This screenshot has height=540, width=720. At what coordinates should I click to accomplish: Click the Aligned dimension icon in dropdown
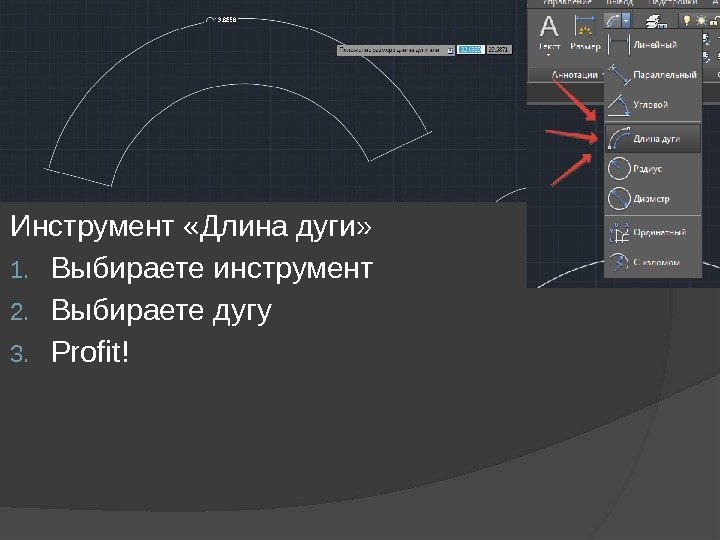619,75
